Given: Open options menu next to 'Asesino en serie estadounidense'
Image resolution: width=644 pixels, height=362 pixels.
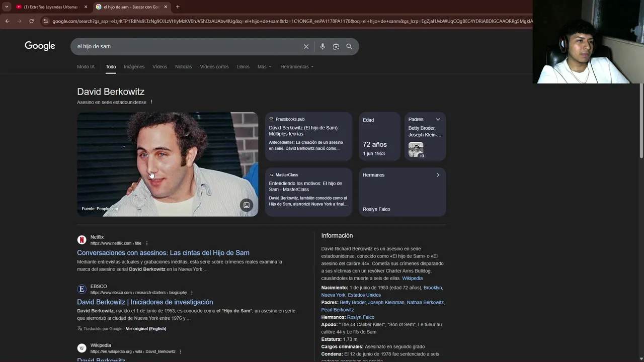Looking at the screenshot, I should [151, 102].
